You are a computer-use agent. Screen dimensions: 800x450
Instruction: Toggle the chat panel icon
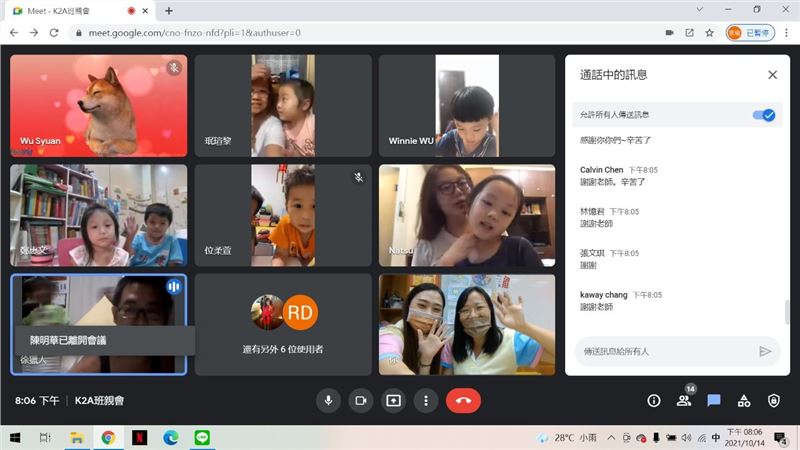tap(714, 400)
